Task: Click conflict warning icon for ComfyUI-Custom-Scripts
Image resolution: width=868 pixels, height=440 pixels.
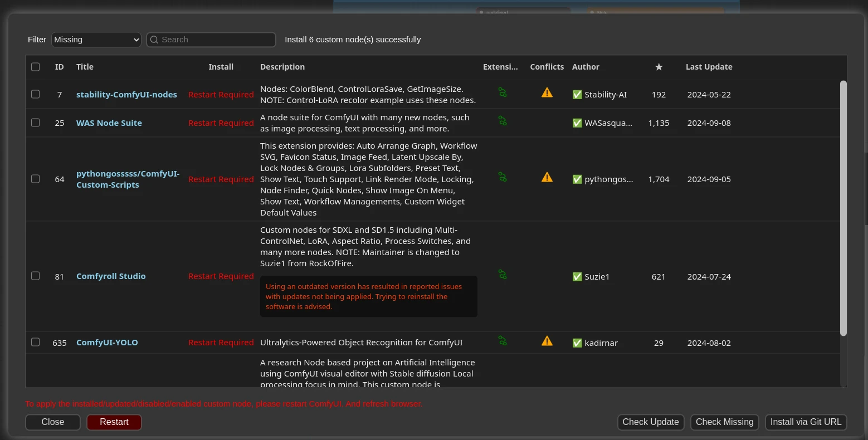Action: (547, 178)
